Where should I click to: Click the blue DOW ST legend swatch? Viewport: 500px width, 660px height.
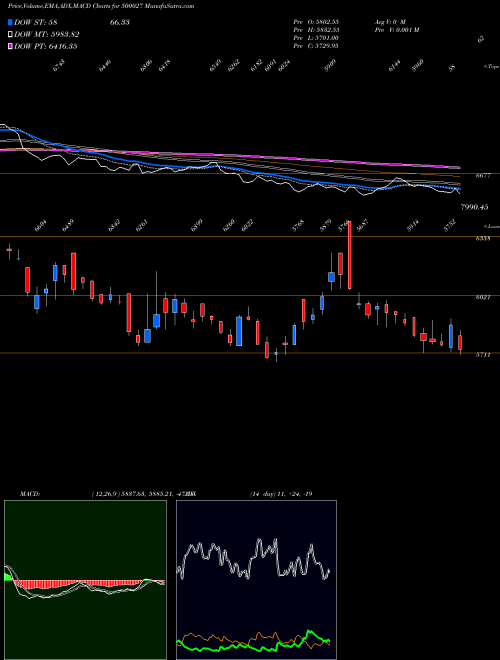pyautogui.click(x=10, y=22)
